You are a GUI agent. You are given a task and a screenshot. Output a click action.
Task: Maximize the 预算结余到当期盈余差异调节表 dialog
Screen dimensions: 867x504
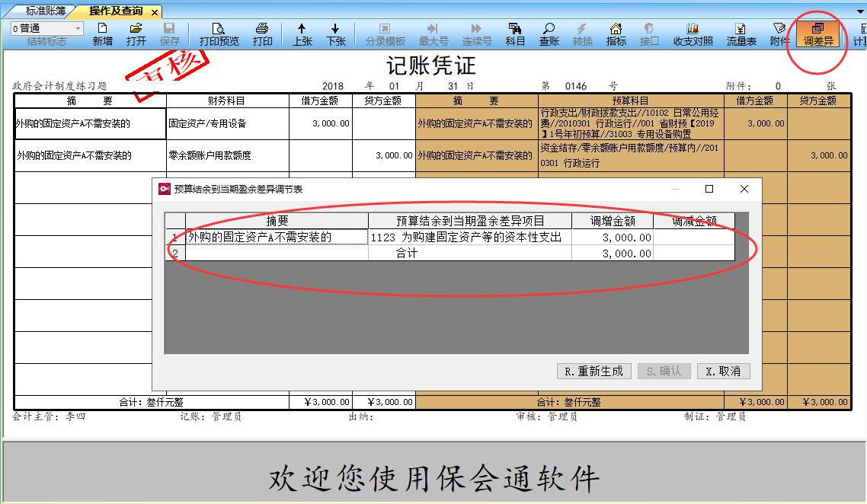coord(709,189)
